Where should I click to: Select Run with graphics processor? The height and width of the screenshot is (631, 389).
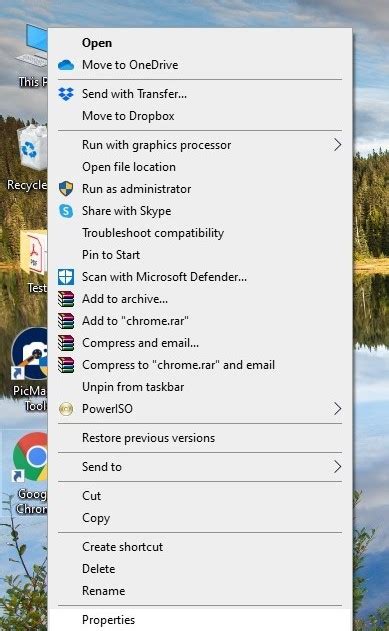[200, 145]
